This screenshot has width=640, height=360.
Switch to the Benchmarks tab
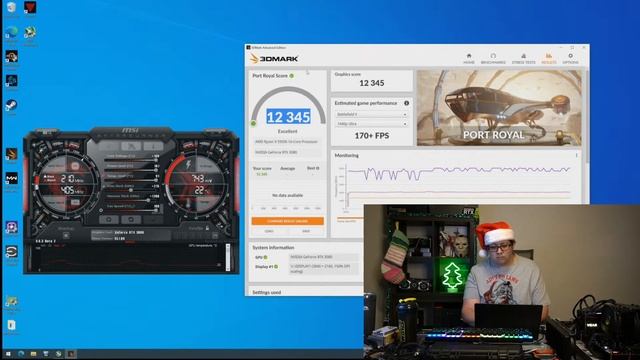(x=493, y=59)
